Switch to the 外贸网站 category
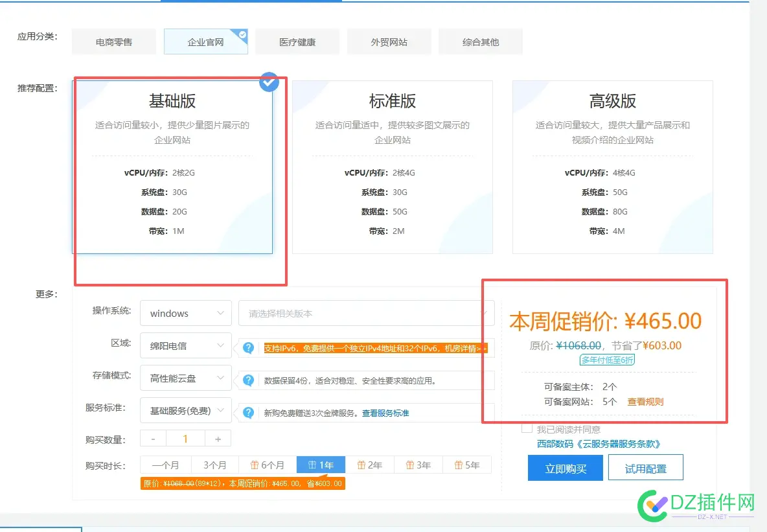This screenshot has height=532, width=767. 389,41
